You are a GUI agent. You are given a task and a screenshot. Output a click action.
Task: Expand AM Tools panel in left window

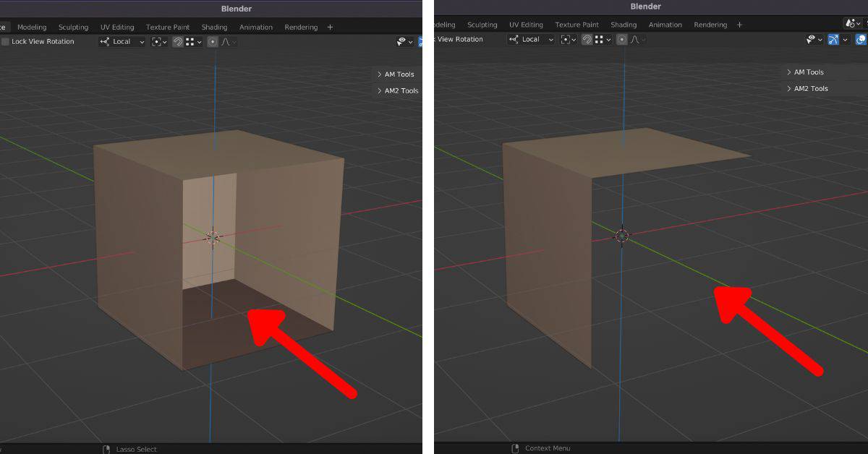396,74
